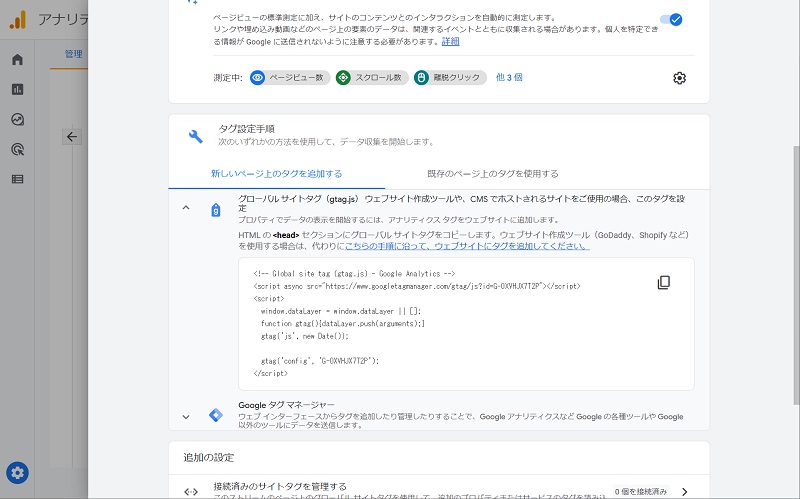Open the Home icon in the sidebar
This screenshot has width=800, height=499.
point(17,60)
